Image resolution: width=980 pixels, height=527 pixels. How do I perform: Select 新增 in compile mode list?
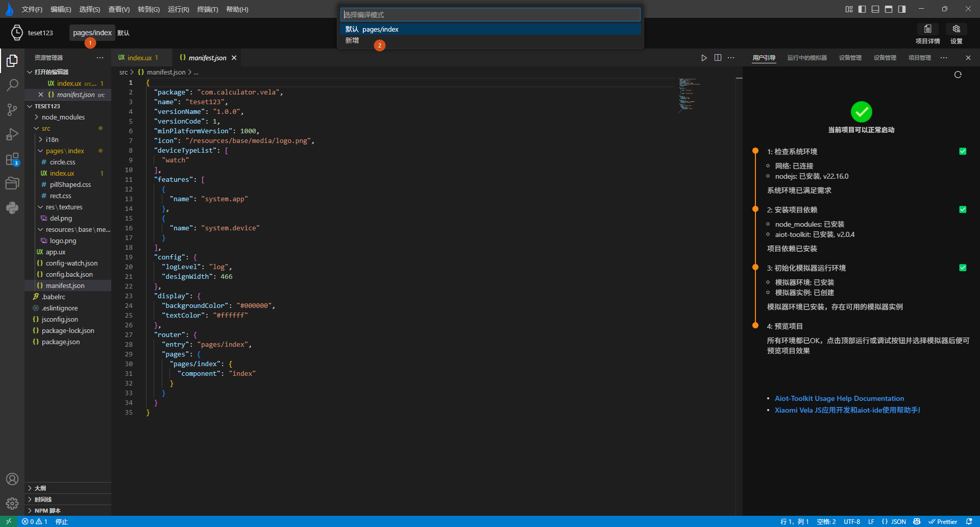352,40
